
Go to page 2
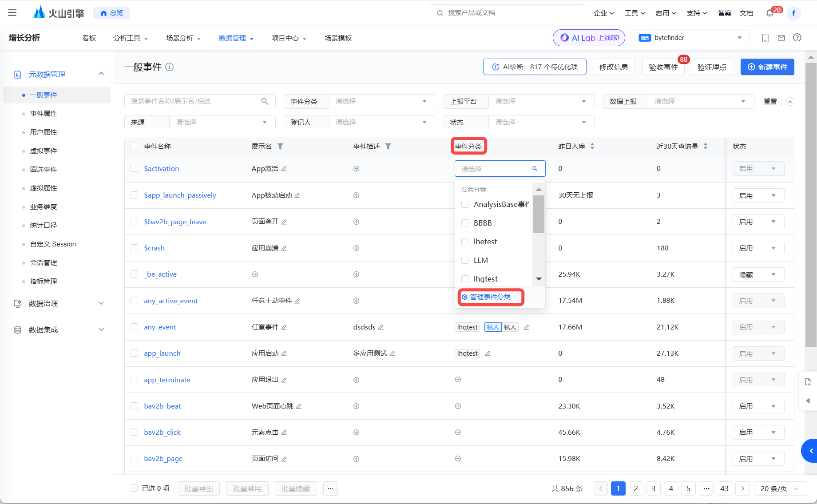coord(636,488)
